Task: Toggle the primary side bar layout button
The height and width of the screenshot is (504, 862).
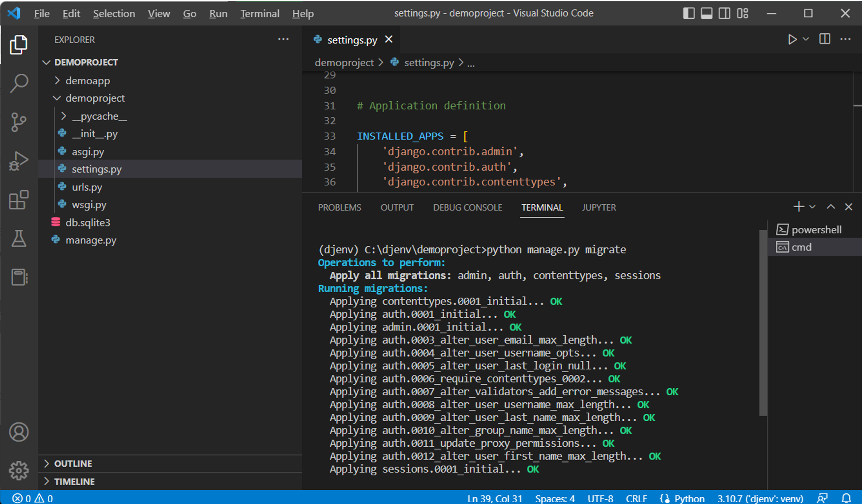Action: click(689, 13)
